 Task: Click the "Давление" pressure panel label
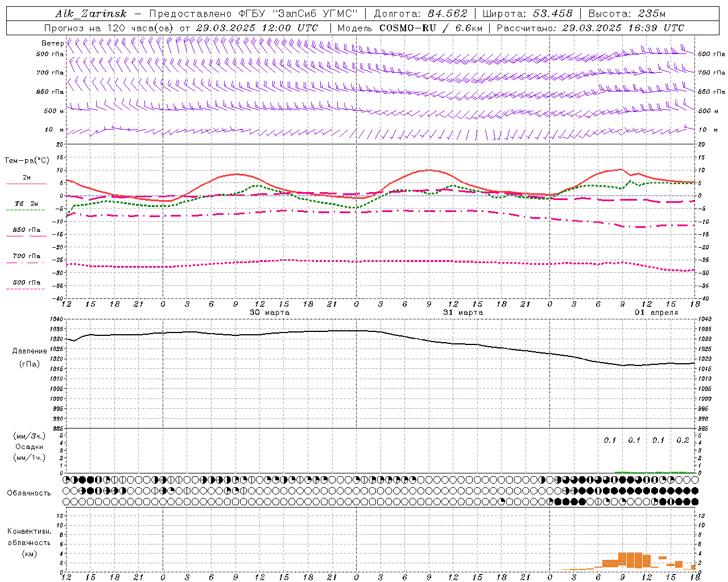tap(30, 351)
